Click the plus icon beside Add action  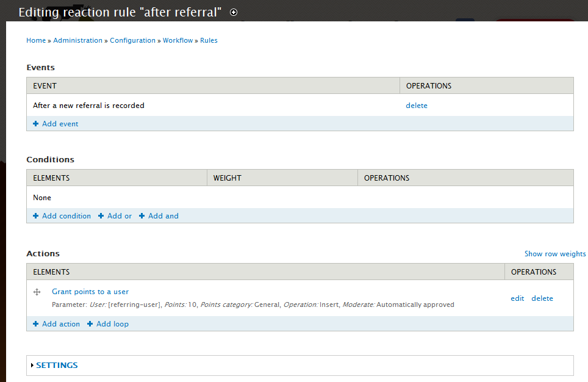click(35, 323)
